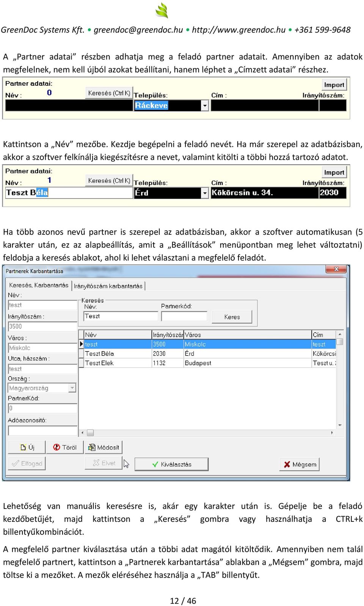The width and height of the screenshot is (364, 606).
Task: Switch to the Keresés, Karbantartás tab
Action: 39,285
